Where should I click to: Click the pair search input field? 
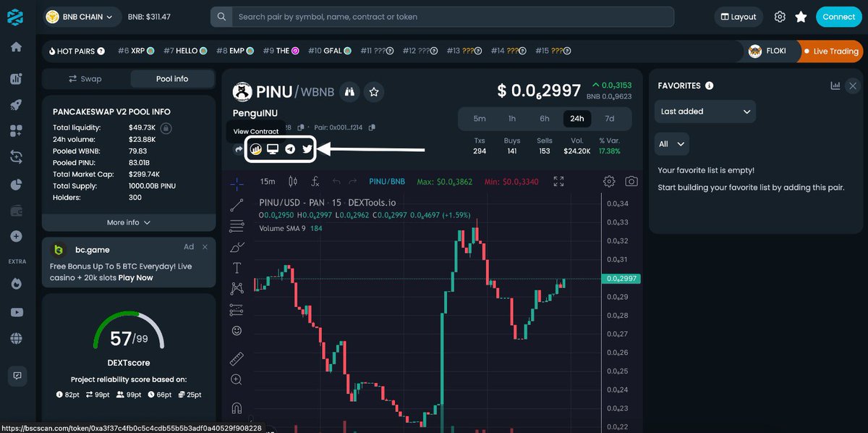441,16
